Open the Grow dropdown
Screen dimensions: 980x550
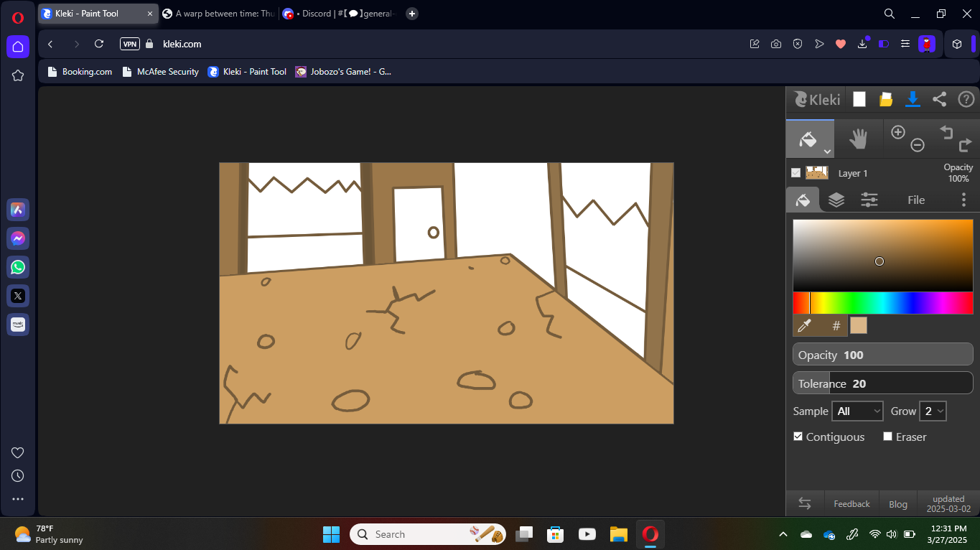(933, 411)
